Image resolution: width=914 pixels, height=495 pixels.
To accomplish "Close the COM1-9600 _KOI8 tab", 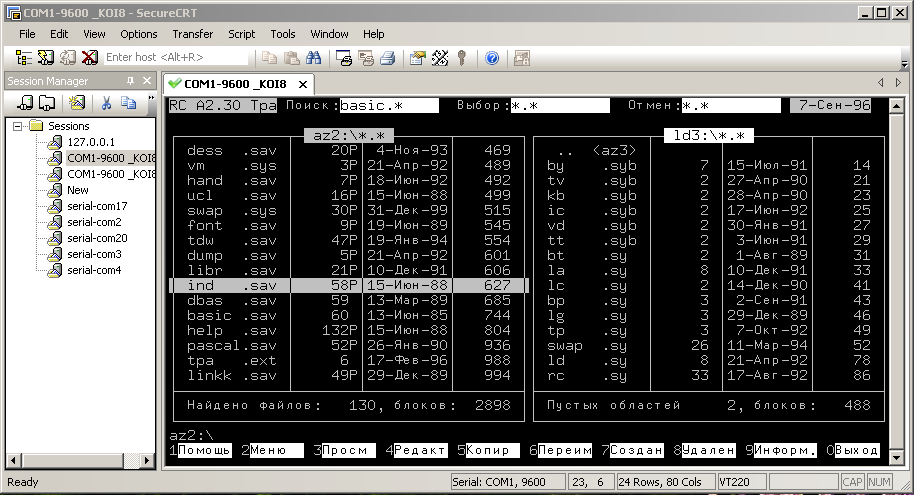I will (x=303, y=84).
